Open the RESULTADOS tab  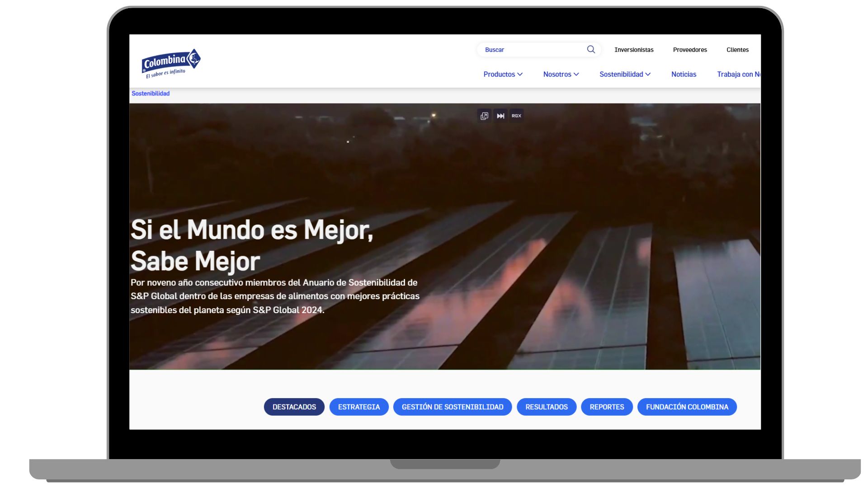coord(547,407)
